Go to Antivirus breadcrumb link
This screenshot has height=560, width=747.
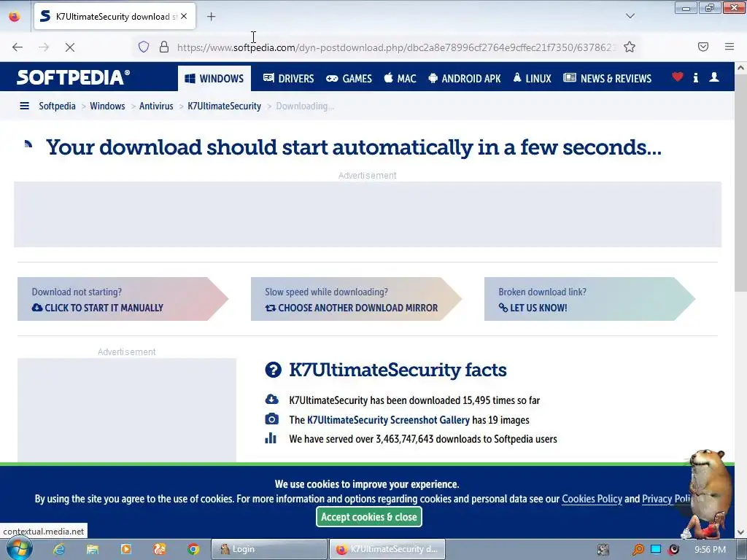(156, 106)
